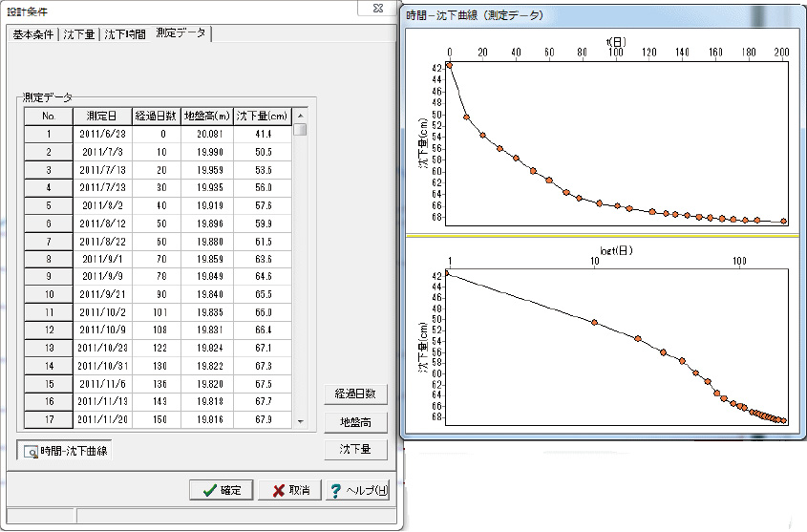Click the question mark icon on ヘルプ
Image resolution: width=807 pixels, height=532 pixels.
pos(335,491)
